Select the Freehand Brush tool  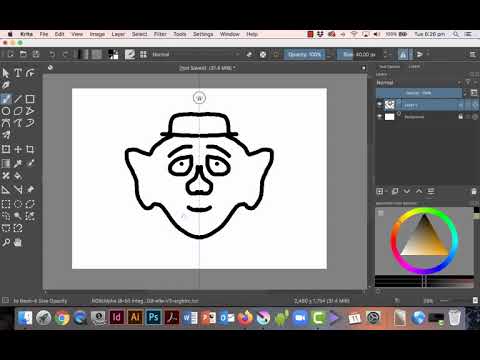pyautogui.click(x=6, y=99)
